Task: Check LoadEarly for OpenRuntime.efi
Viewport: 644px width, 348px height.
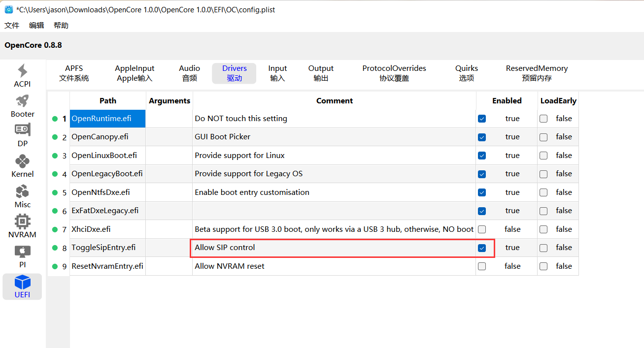Action: (543, 119)
